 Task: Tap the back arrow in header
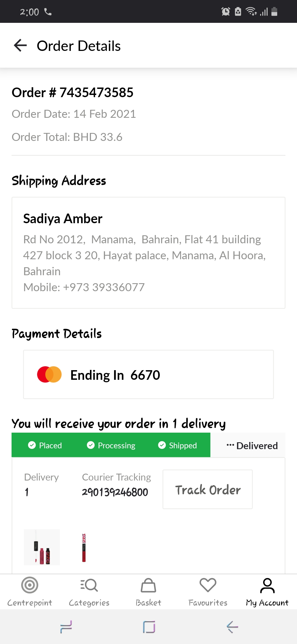20,45
